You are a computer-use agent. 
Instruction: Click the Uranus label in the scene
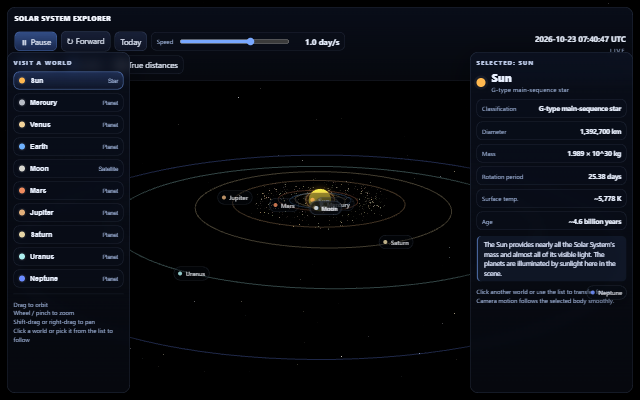[192, 273]
